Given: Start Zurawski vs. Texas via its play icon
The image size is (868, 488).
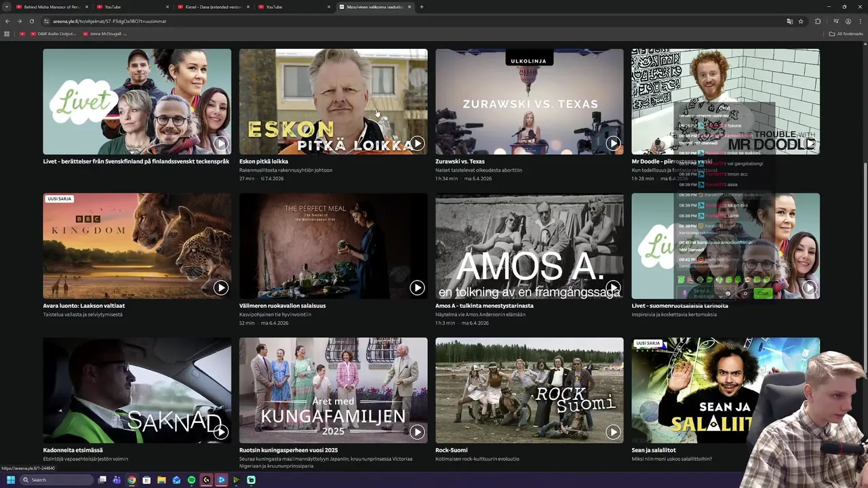Looking at the screenshot, I should 613,143.
